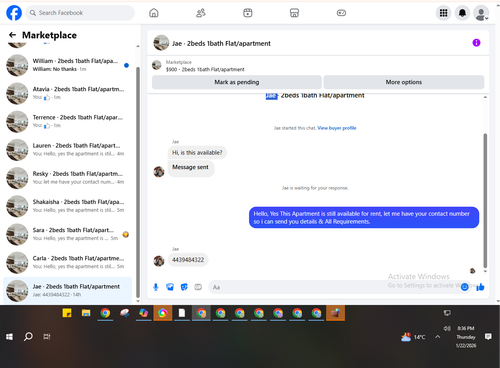
Task: Click the chat messages scrollbar
Action: click(x=485, y=201)
